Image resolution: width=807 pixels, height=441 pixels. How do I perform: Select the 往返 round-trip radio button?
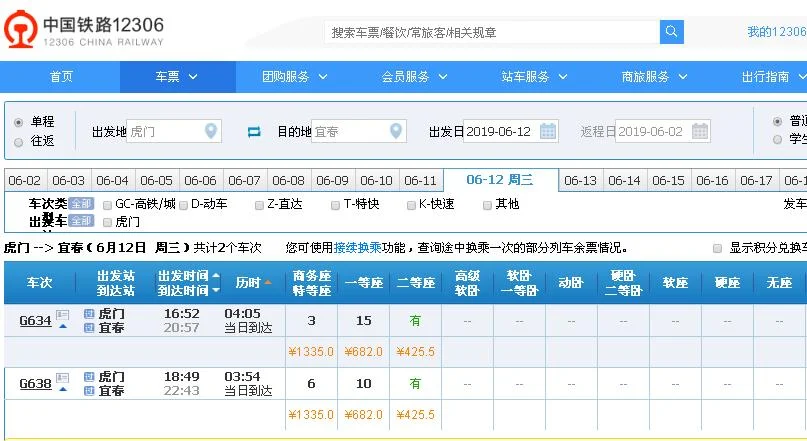[19, 142]
